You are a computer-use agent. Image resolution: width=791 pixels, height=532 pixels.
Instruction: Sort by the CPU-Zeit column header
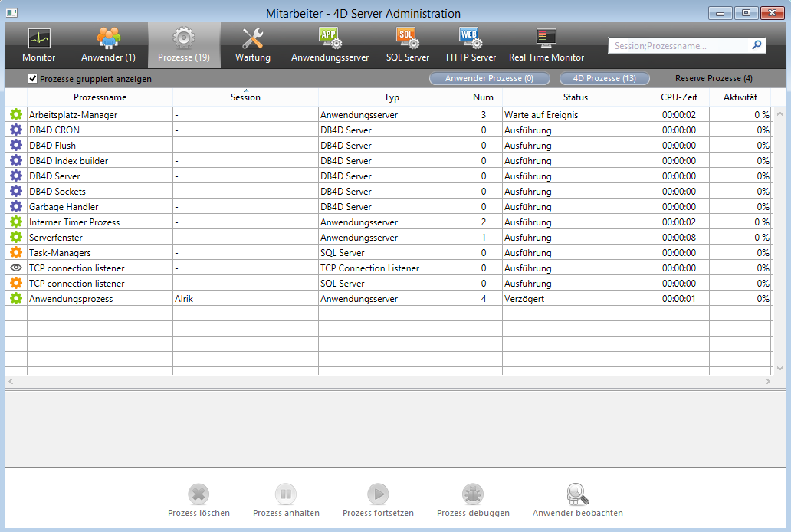(x=678, y=97)
